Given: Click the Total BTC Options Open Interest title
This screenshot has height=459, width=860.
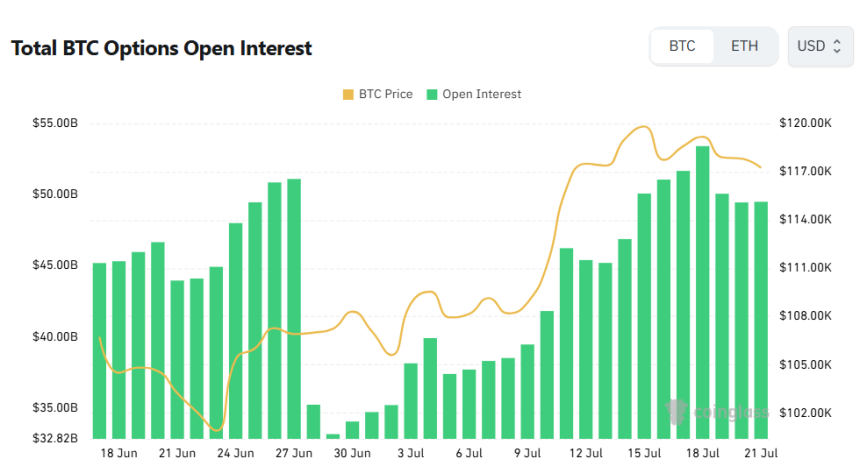Looking at the screenshot, I should coord(161,48).
